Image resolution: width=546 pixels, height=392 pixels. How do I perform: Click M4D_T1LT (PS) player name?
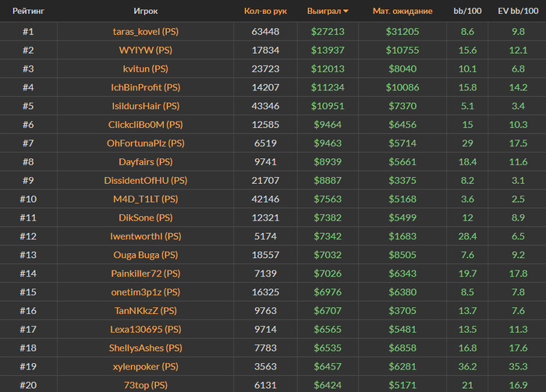coord(146,199)
